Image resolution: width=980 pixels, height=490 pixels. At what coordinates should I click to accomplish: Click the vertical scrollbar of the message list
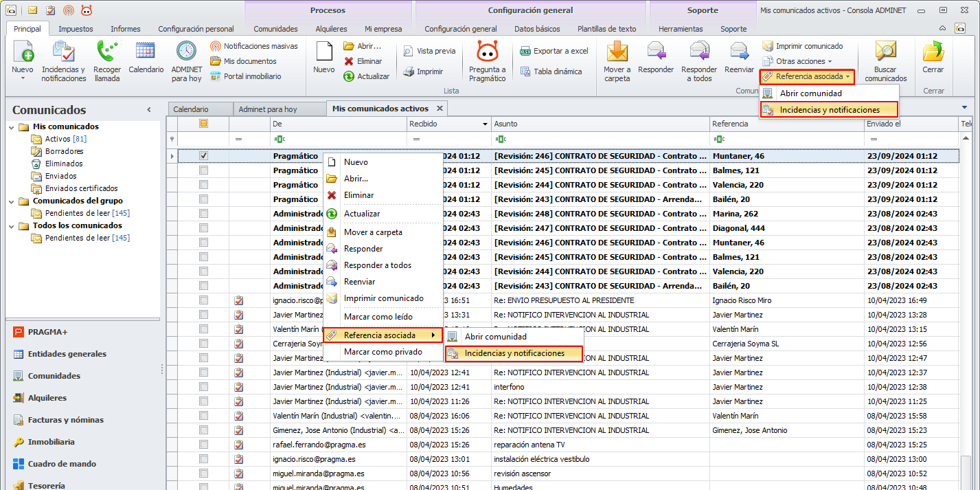tap(966, 309)
